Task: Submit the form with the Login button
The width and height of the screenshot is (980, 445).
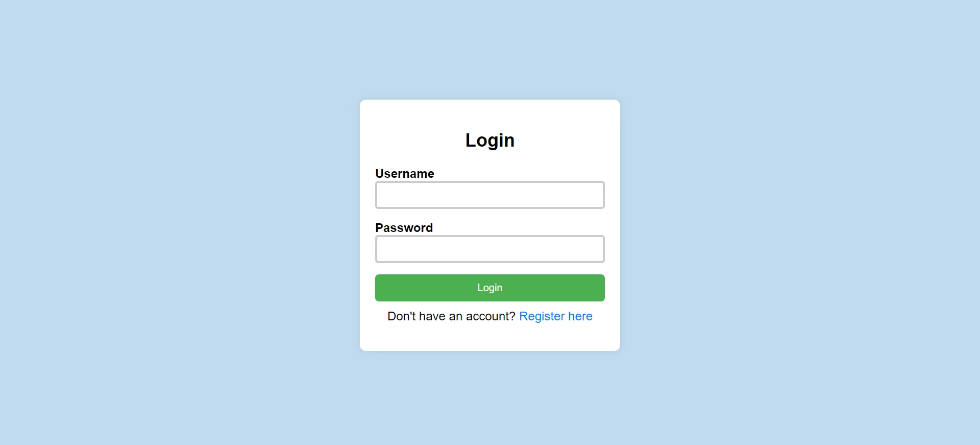Action: coord(490,288)
